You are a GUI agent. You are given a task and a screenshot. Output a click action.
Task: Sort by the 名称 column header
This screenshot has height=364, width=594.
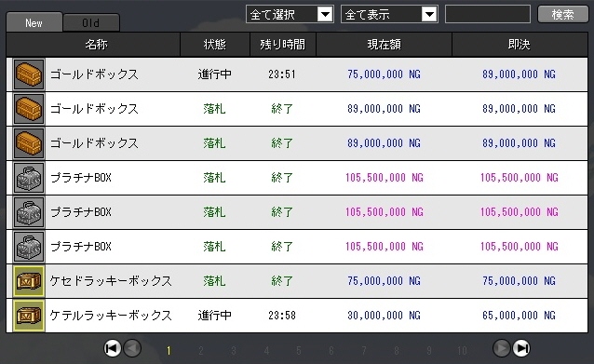pyautogui.click(x=93, y=45)
